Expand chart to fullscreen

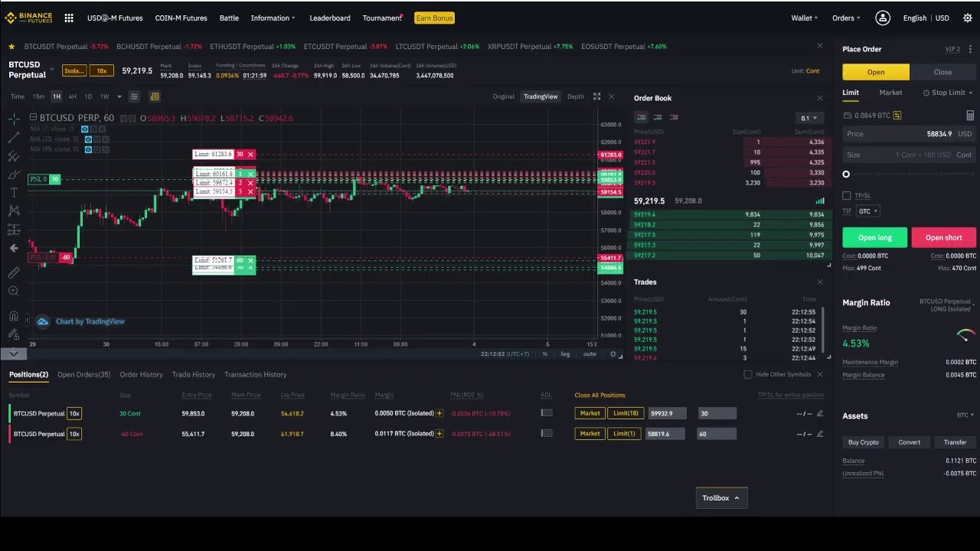(x=596, y=96)
